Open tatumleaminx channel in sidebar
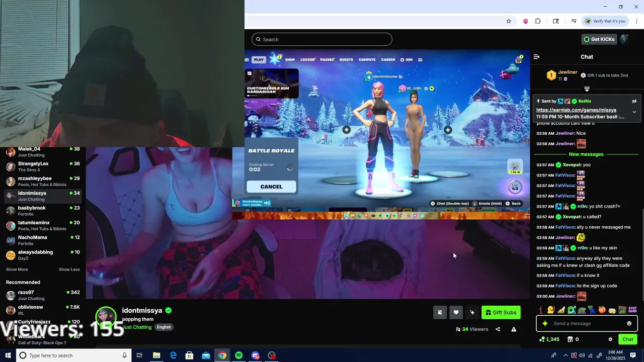This screenshot has width=644, height=362. coord(43,225)
